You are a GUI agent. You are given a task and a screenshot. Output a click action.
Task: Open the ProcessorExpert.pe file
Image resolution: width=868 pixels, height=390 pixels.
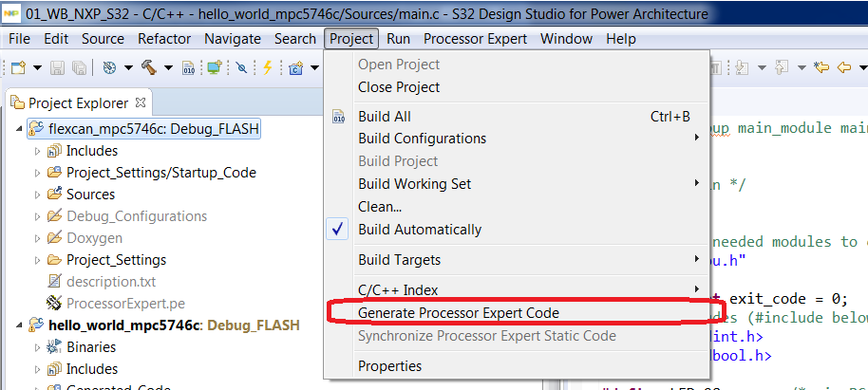[125, 304]
